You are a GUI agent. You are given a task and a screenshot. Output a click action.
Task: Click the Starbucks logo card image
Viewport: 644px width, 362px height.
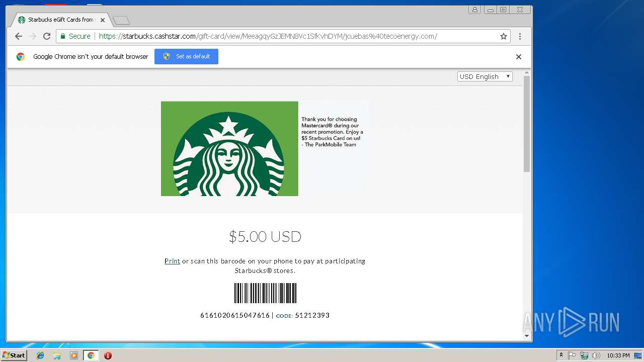click(x=229, y=149)
